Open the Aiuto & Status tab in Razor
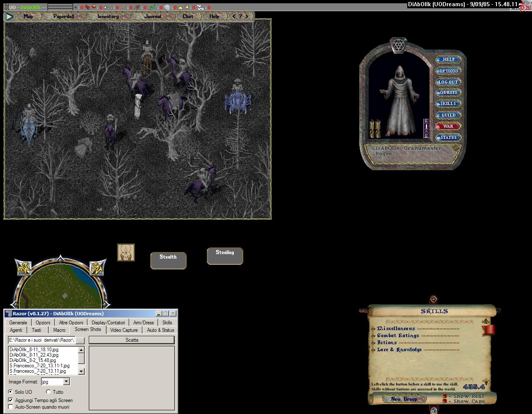The height and width of the screenshot is (414, 532). coord(160,330)
